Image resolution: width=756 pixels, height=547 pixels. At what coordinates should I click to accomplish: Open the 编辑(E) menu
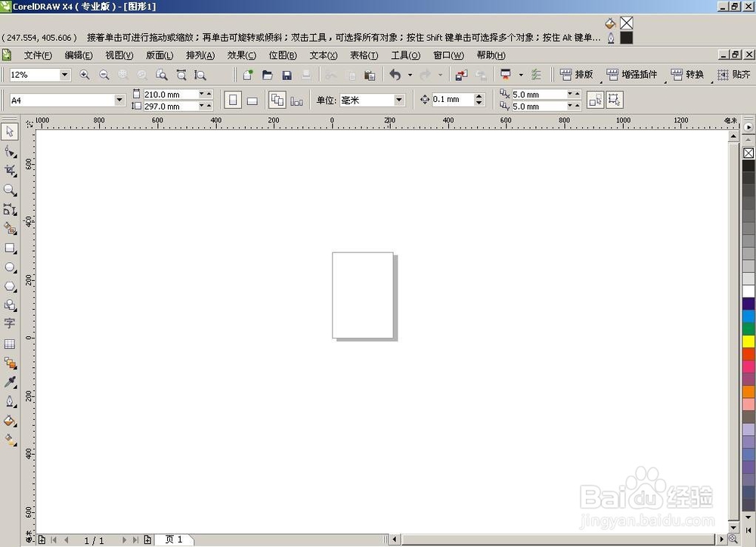pos(79,55)
